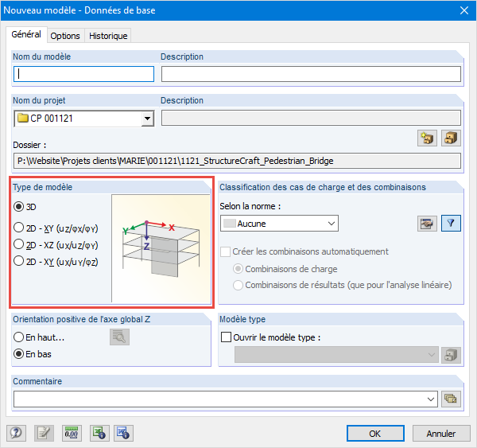Expand the Commentaire dropdown arrow
Screen dimensions: 477x448
(430, 399)
